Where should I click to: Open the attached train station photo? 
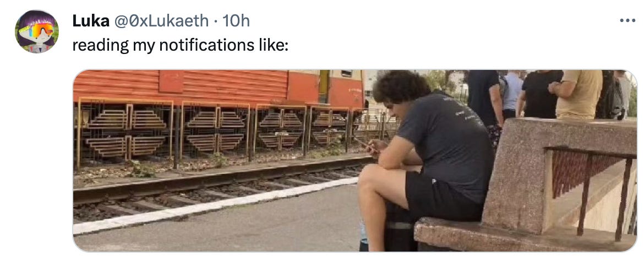point(355,160)
